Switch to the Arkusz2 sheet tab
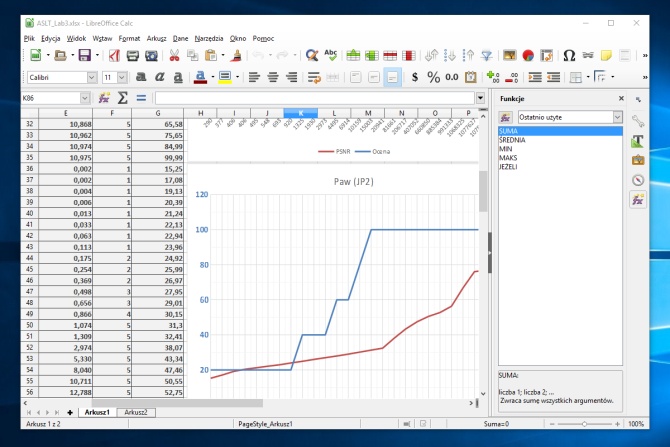The height and width of the screenshot is (447, 670). [134, 412]
